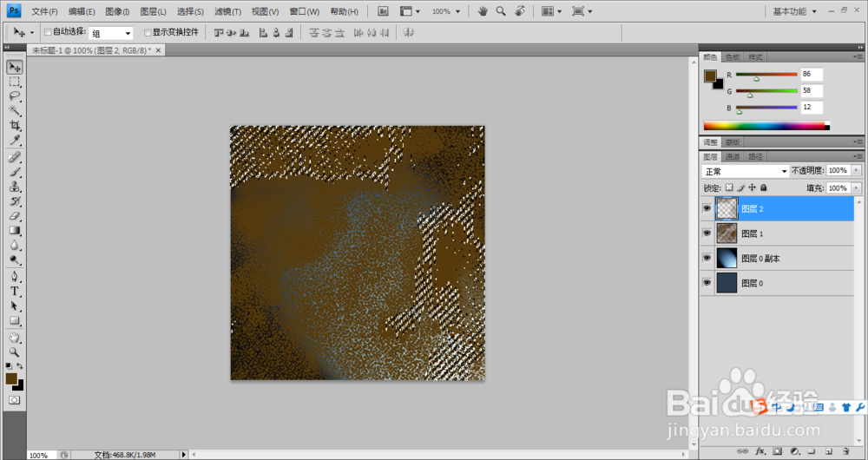Select the Healing Brush tool
868x460 pixels.
15,157
